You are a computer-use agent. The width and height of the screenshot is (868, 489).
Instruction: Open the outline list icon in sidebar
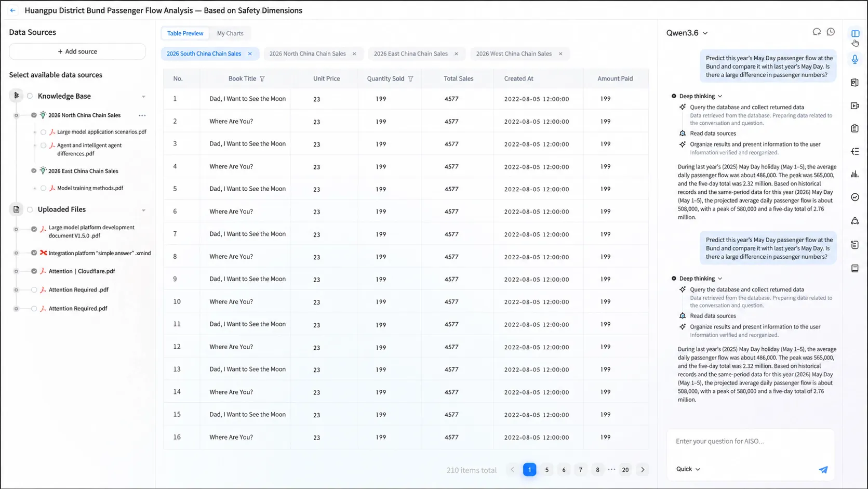click(854, 151)
